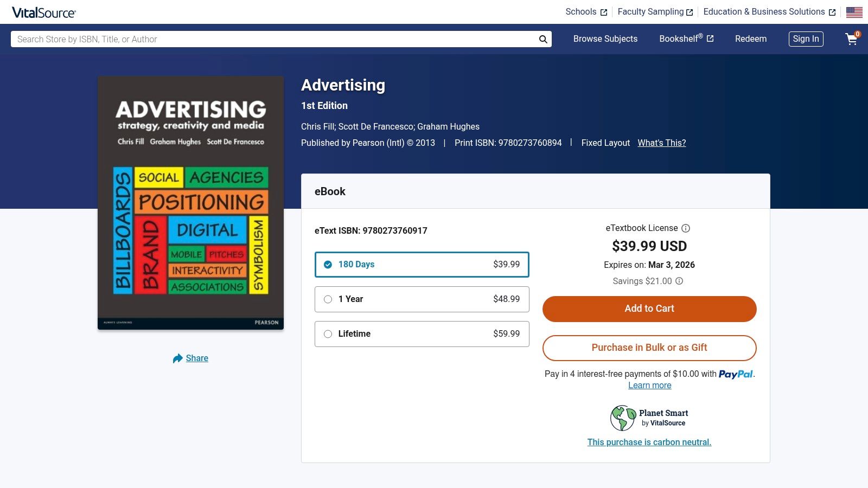Click the eTextbook License info icon

(686, 228)
